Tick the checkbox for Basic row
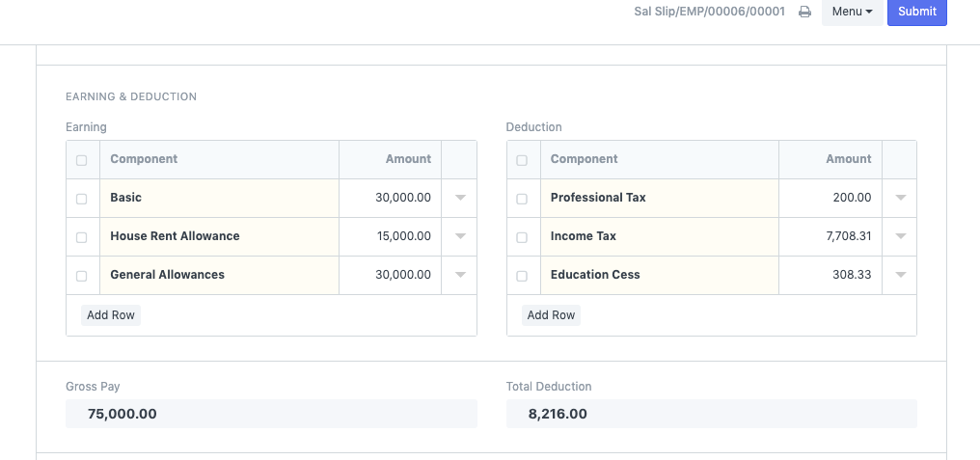The height and width of the screenshot is (460, 980). (x=81, y=199)
